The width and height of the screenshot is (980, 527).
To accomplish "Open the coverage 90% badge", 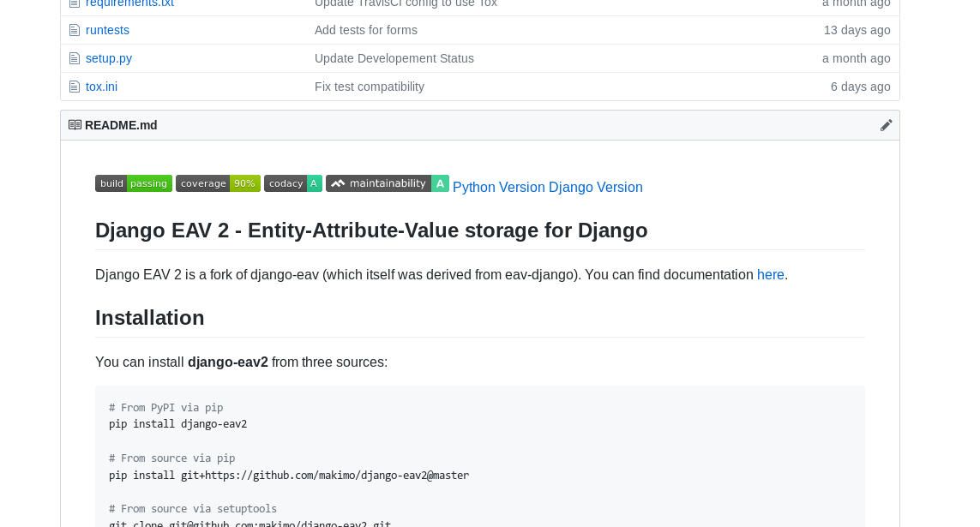I will (218, 183).
